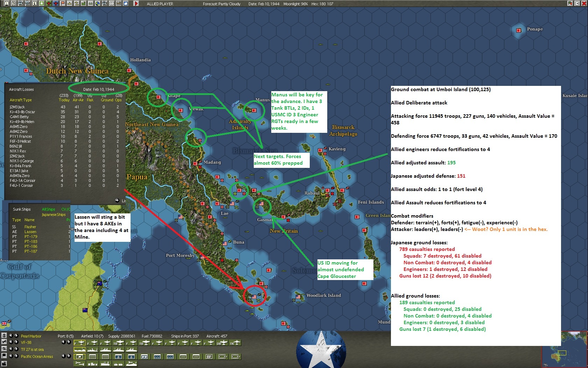Click the red end-turn arrow in top toolbar
Screen dimensions: 588x368
136,4
